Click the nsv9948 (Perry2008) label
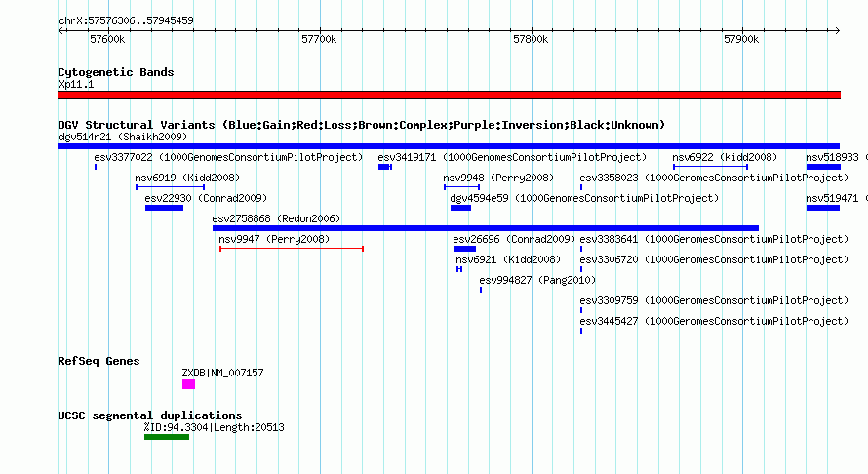This screenshot has height=474, width=868. coord(498,178)
